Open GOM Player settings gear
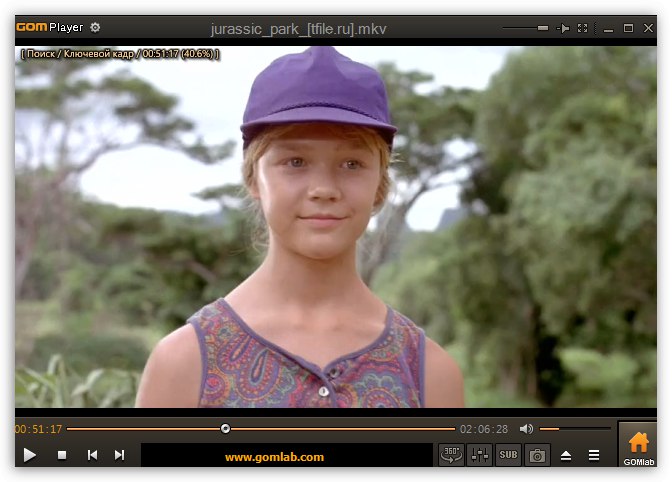This screenshot has height=482, width=672. tap(95, 27)
